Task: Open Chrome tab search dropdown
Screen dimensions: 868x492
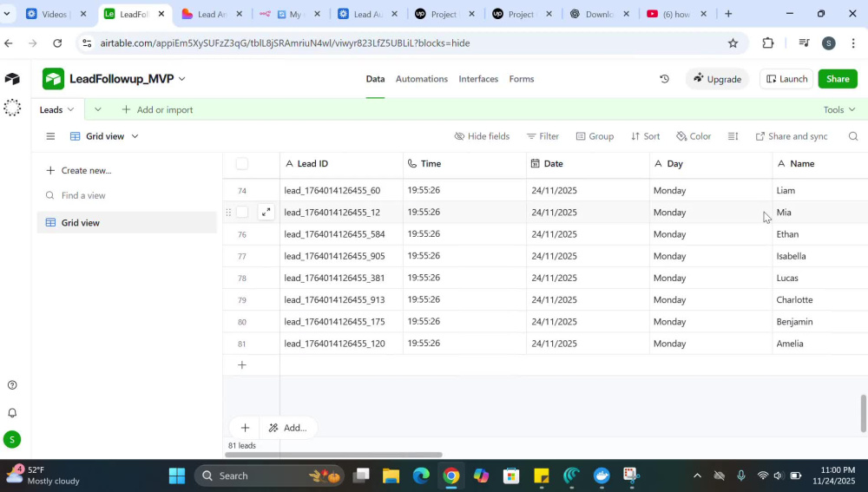Action: [7, 14]
